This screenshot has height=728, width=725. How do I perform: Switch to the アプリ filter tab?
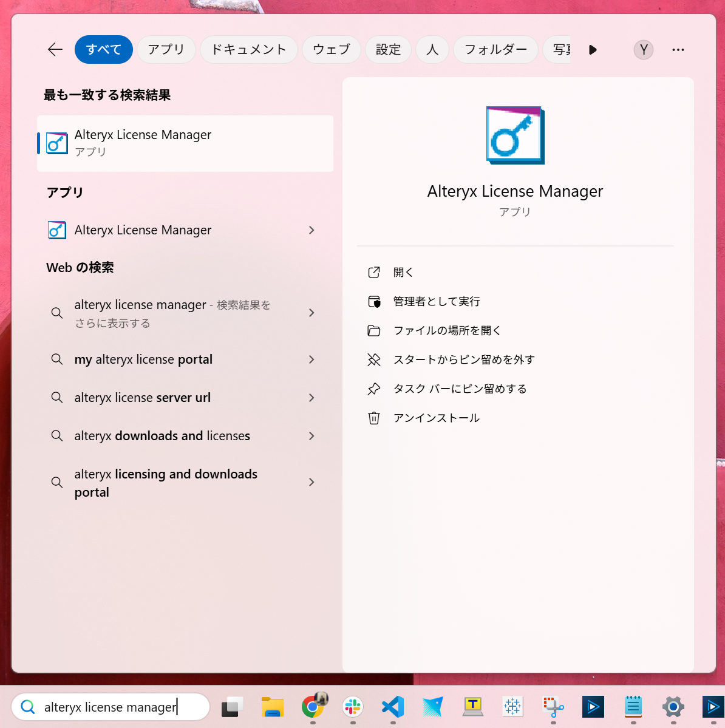(x=166, y=49)
